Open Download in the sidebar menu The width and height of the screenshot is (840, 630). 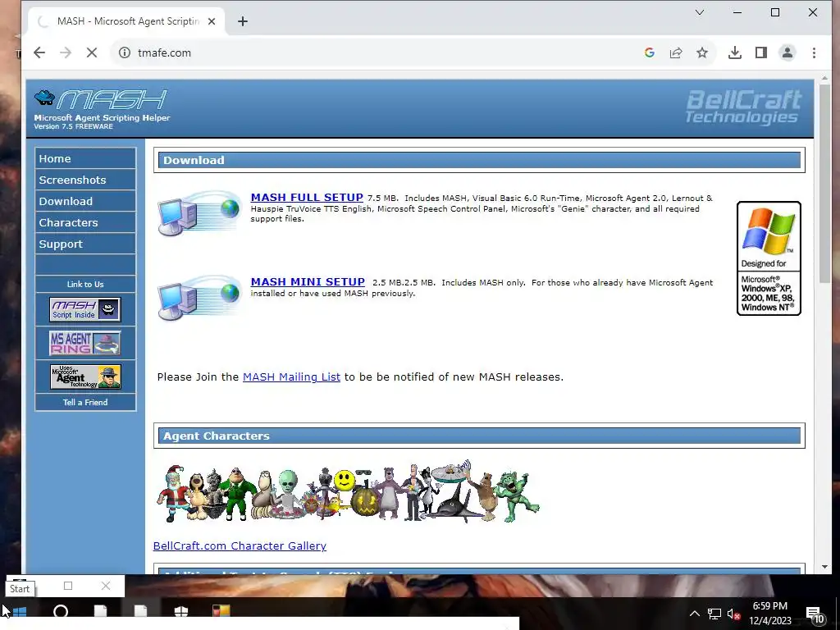tap(85, 202)
